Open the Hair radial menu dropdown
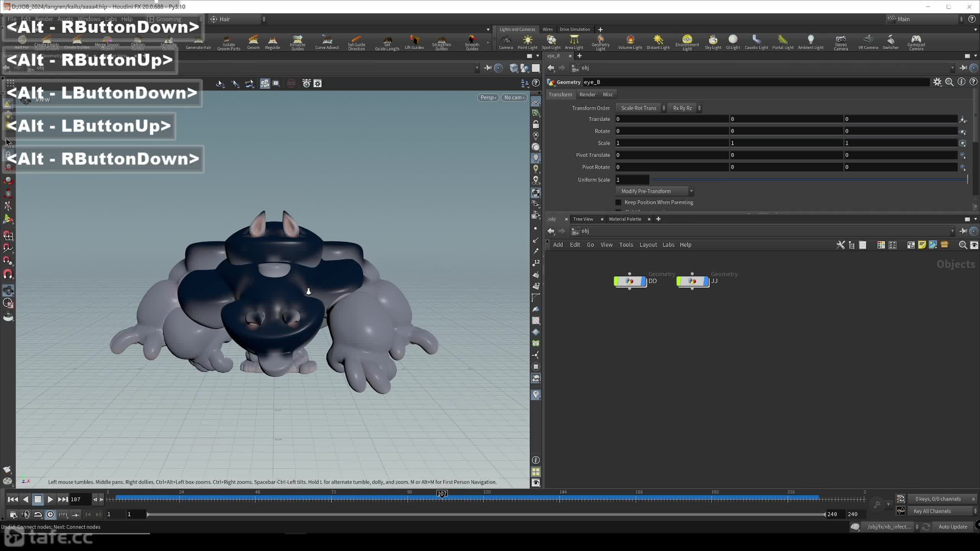The width and height of the screenshot is (980, 551). (237, 19)
